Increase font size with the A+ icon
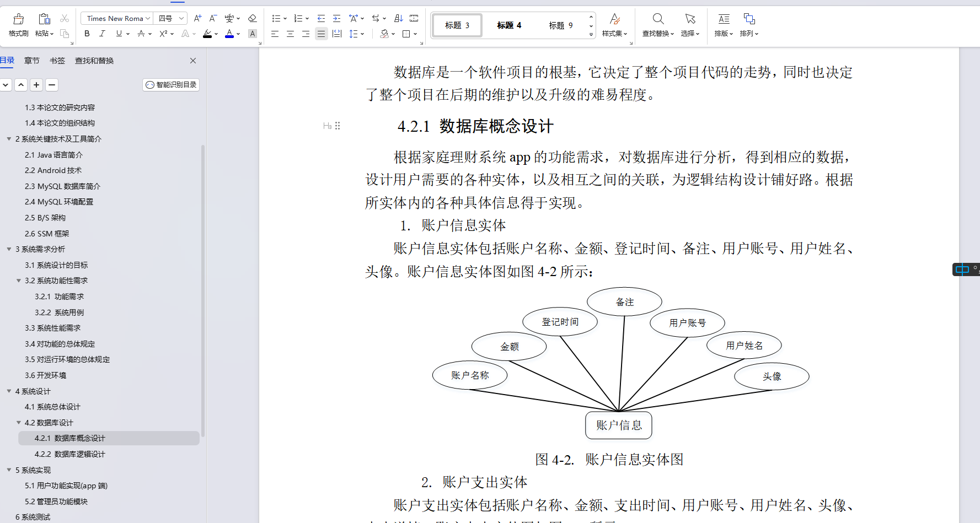This screenshot has width=980, height=523. [198, 18]
